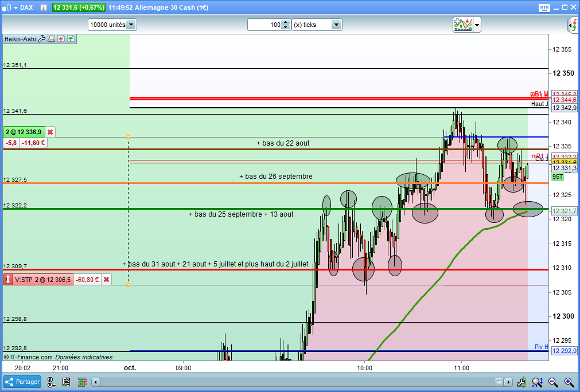Click the Heikin-Ashi alert bell icon
Image resolution: width=580 pixels, height=392 pixels.
click(52, 39)
